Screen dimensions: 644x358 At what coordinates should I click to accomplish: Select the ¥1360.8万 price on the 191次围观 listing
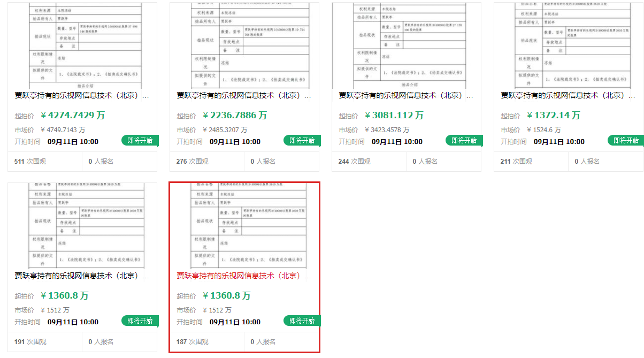[x=65, y=296]
